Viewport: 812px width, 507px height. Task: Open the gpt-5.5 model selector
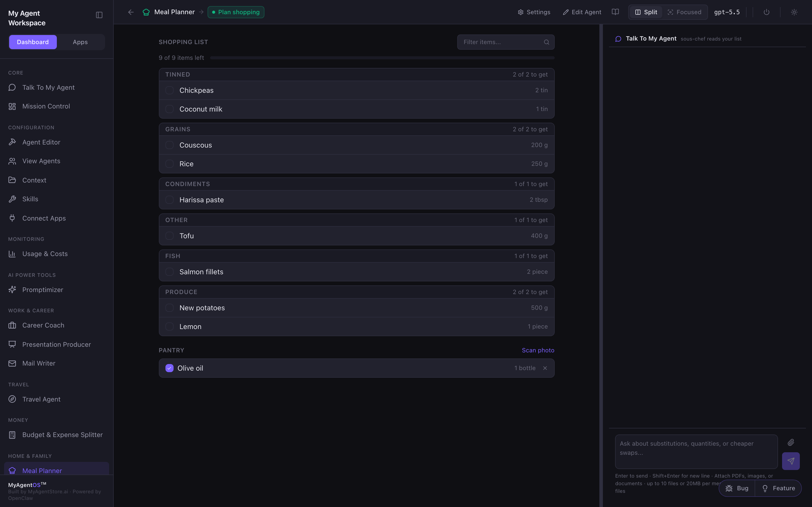727,12
